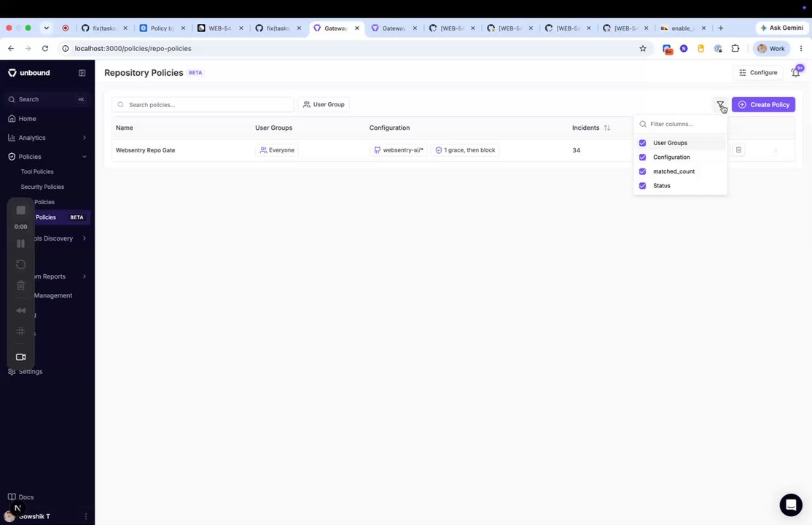Image resolution: width=812 pixels, height=525 pixels.
Task: Click the incidents value 34
Action: tap(577, 150)
